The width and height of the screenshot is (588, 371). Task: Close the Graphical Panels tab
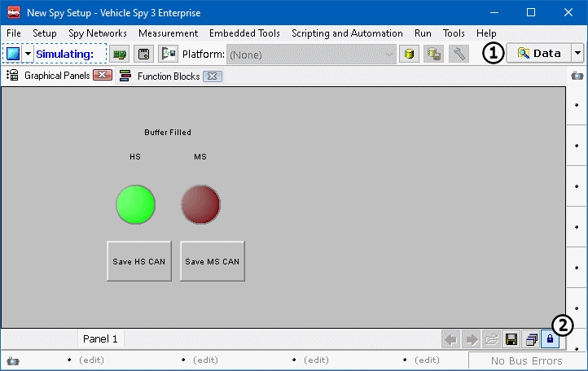(102, 76)
